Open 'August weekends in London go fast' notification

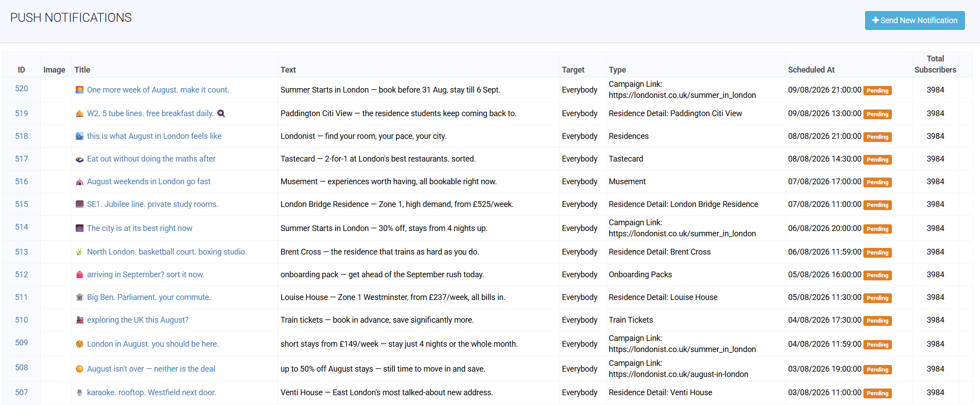pos(149,182)
